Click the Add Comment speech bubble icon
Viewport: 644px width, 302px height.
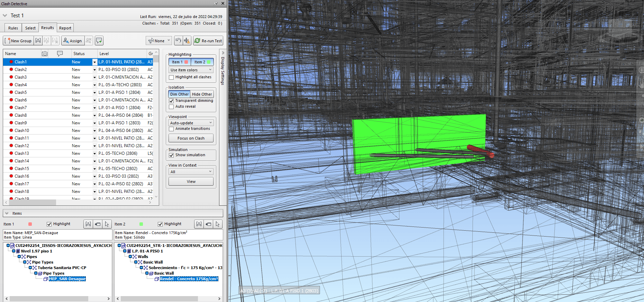coord(99,41)
